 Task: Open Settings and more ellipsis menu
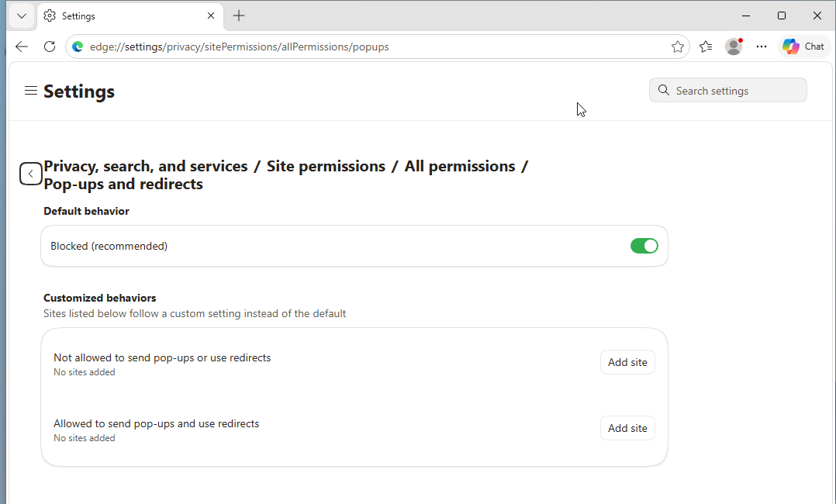762,47
